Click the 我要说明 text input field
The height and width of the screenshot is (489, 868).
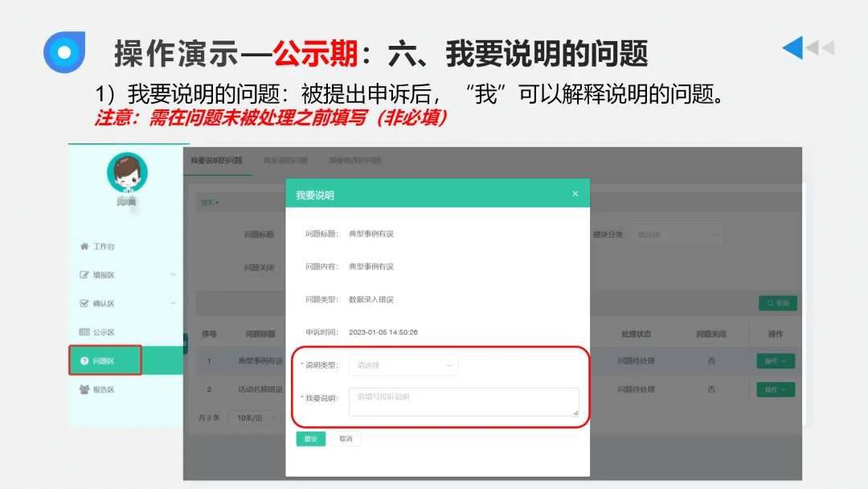[464, 402]
